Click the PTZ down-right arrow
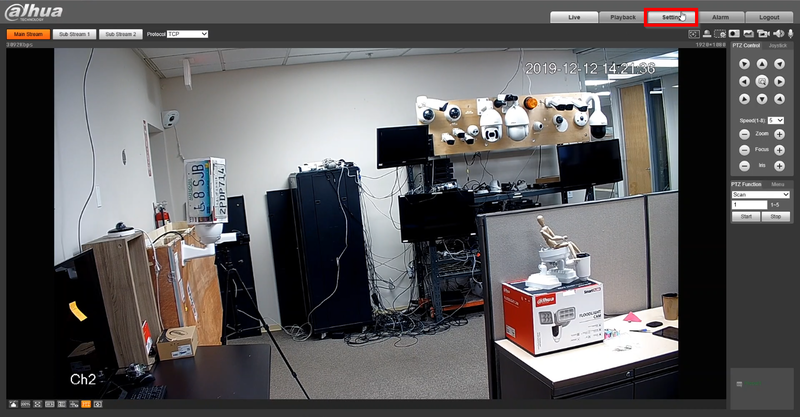The height and width of the screenshot is (417, 800). [779, 99]
